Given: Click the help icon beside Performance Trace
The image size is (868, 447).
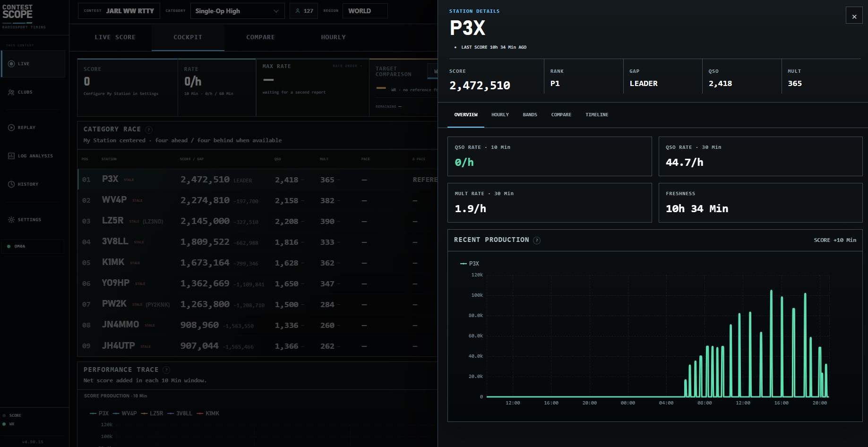Looking at the screenshot, I should [x=166, y=370].
